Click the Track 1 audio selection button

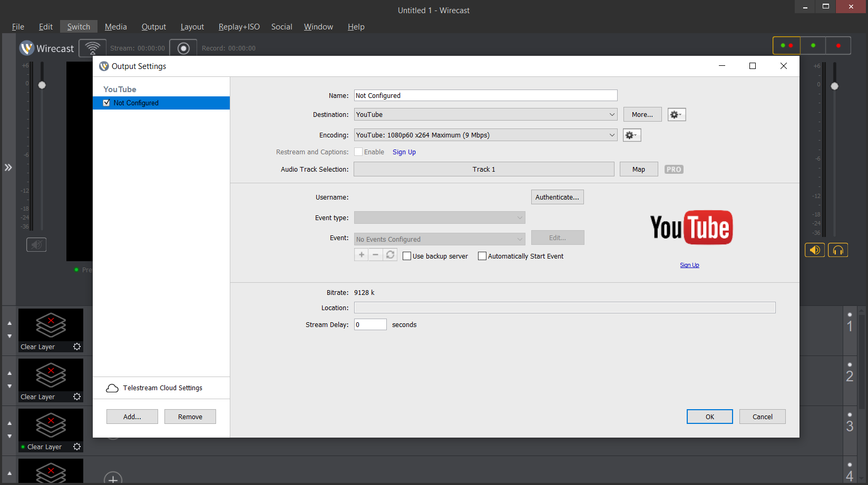tap(484, 169)
